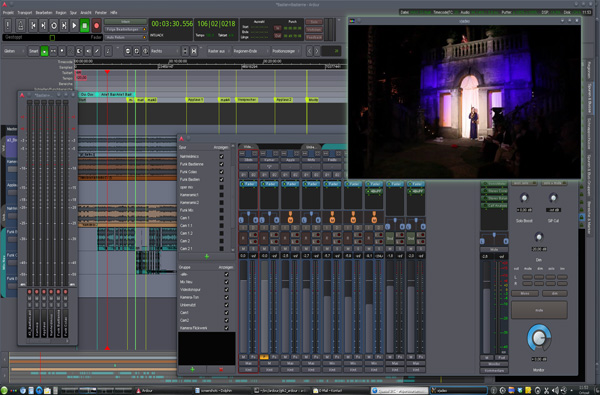Click the green stop transport button

click(85, 26)
